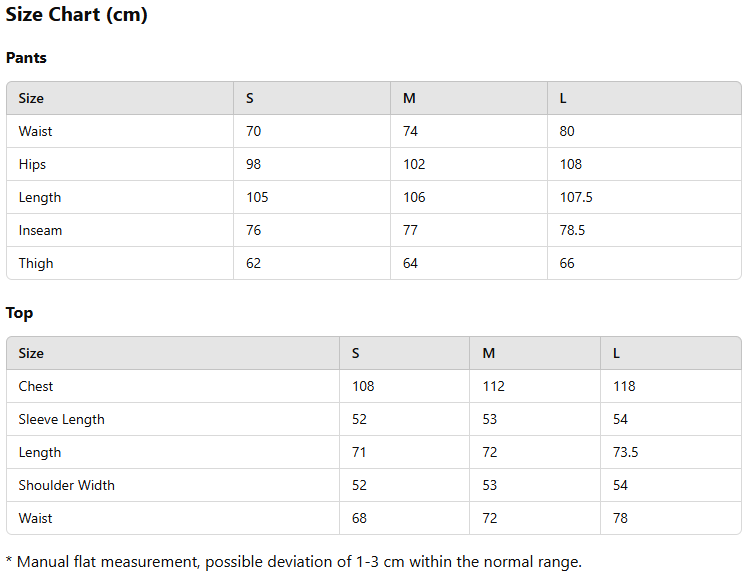Click the "Pants" section title
This screenshot has width=748, height=572.
pyautogui.click(x=26, y=58)
